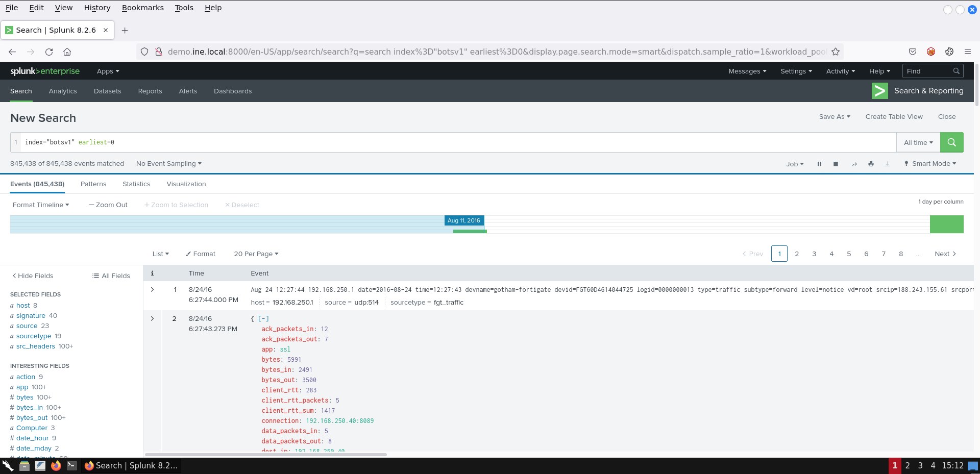Click the Find search magnifier icon
Screen dimensions: 980x474
(x=956, y=71)
